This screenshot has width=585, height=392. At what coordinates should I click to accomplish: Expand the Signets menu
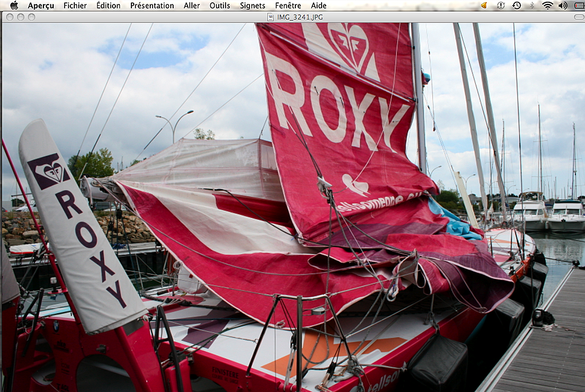pos(253,5)
